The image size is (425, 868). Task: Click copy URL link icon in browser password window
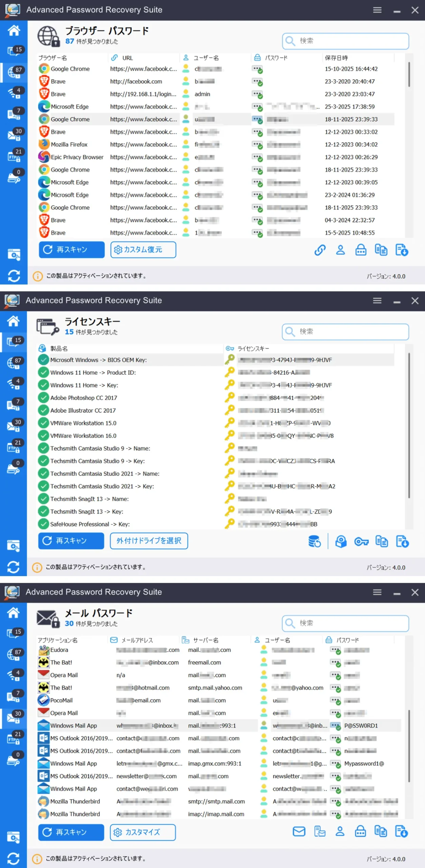[320, 250]
